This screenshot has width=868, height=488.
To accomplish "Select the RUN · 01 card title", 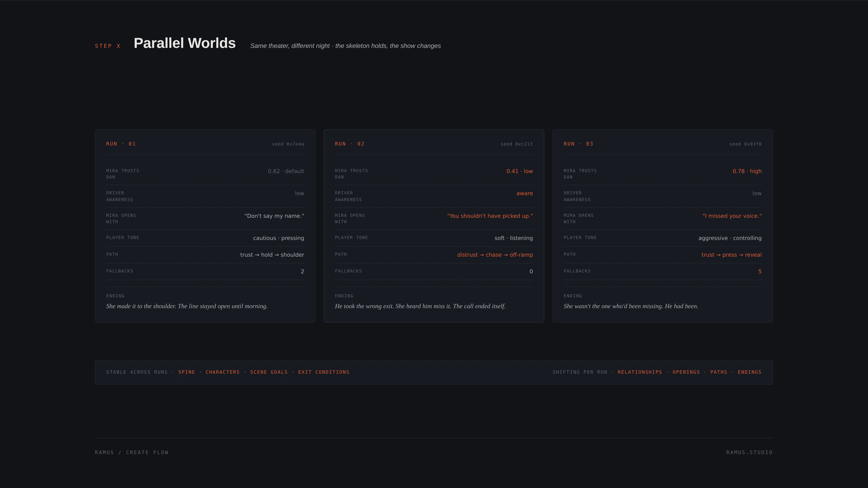I will tap(121, 144).
